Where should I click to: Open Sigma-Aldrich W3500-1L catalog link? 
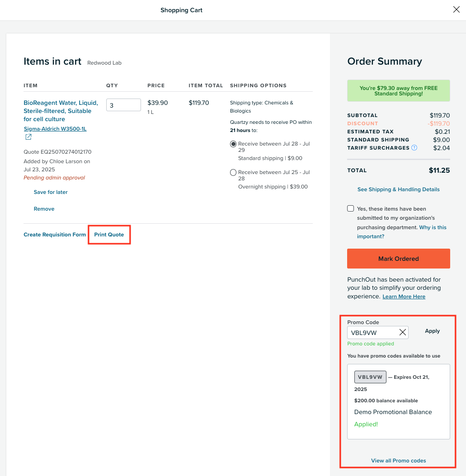(x=55, y=129)
